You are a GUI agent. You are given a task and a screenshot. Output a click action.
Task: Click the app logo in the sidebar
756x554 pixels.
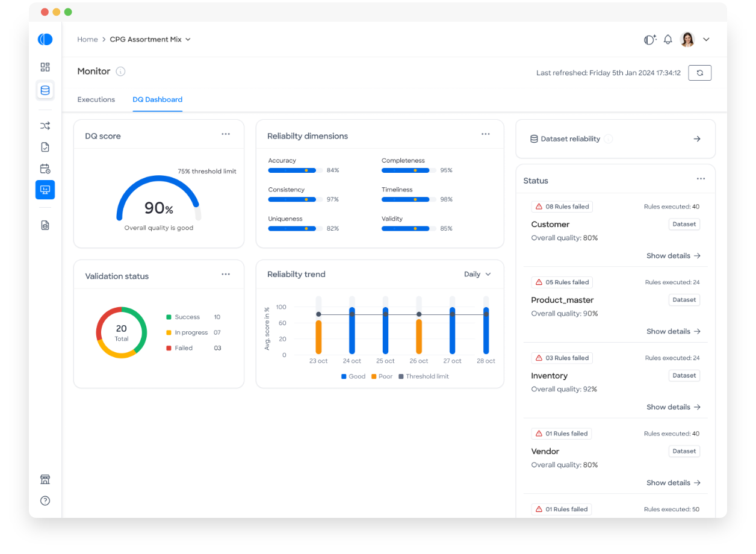click(45, 40)
